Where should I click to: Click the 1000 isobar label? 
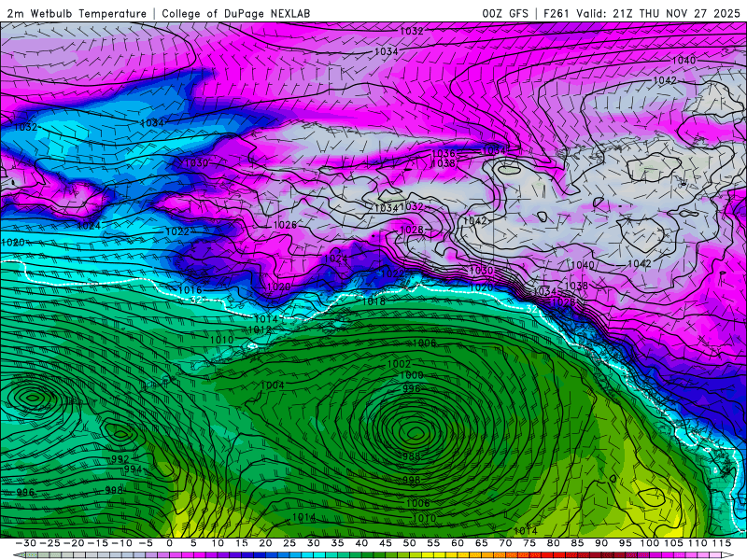pyautogui.click(x=411, y=375)
